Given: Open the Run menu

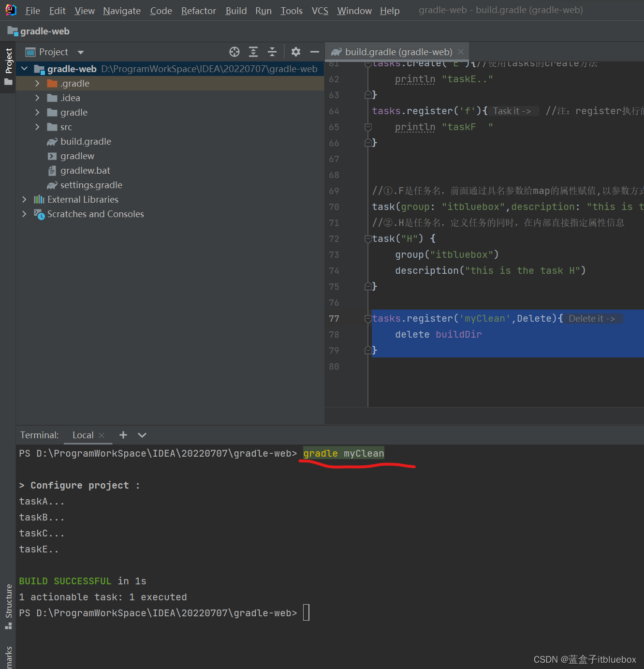Looking at the screenshot, I should (263, 11).
